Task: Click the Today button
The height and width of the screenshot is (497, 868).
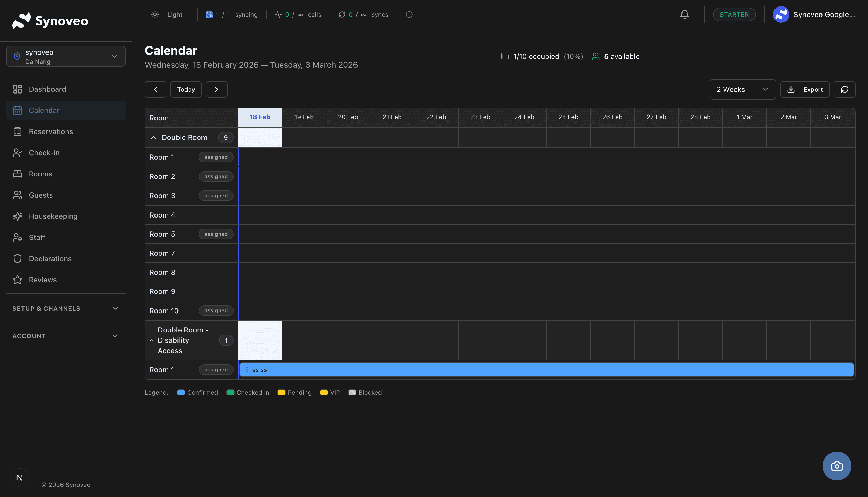Action: click(186, 89)
